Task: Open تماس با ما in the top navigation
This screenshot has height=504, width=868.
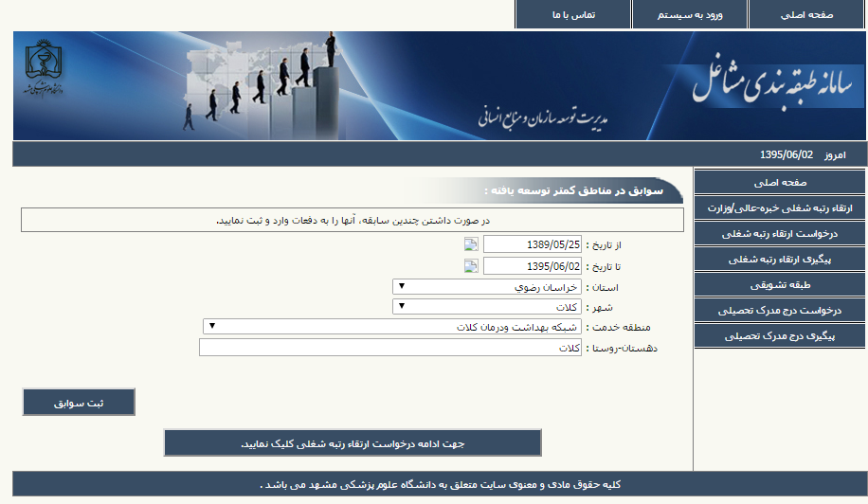Action: [572, 15]
